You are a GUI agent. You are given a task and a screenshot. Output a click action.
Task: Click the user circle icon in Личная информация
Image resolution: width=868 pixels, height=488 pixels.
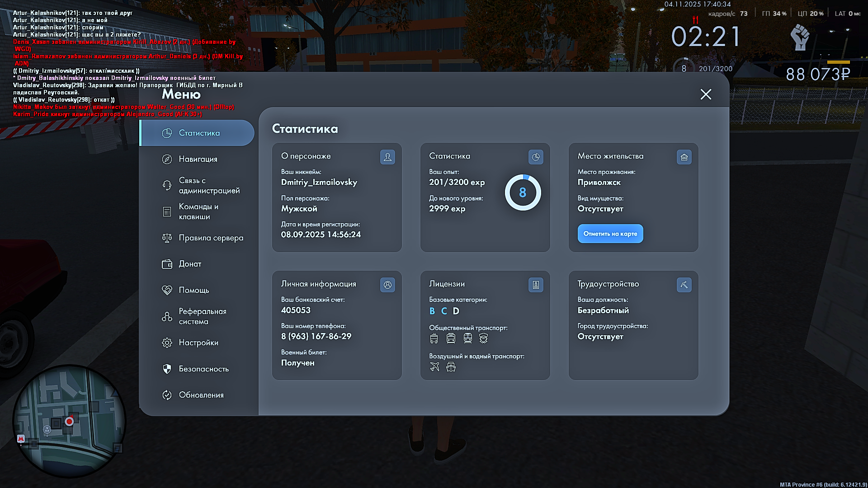[x=387, y=285]
